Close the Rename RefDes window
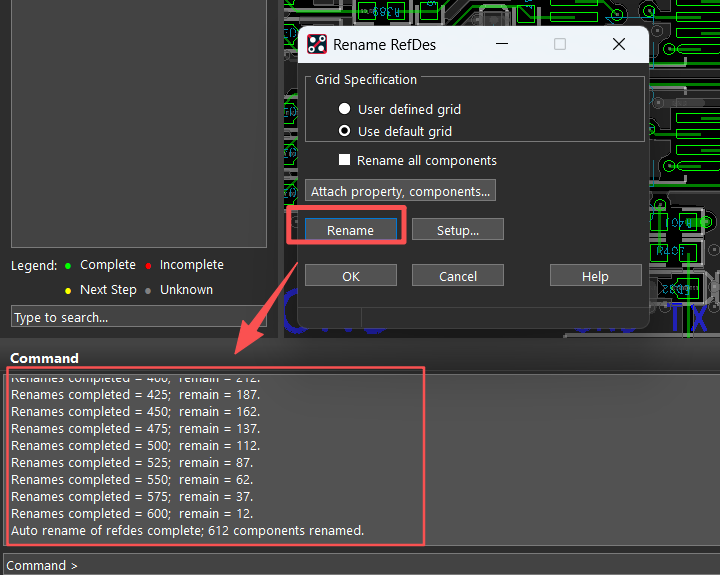720x575 pixels. (x=619, y=44)
